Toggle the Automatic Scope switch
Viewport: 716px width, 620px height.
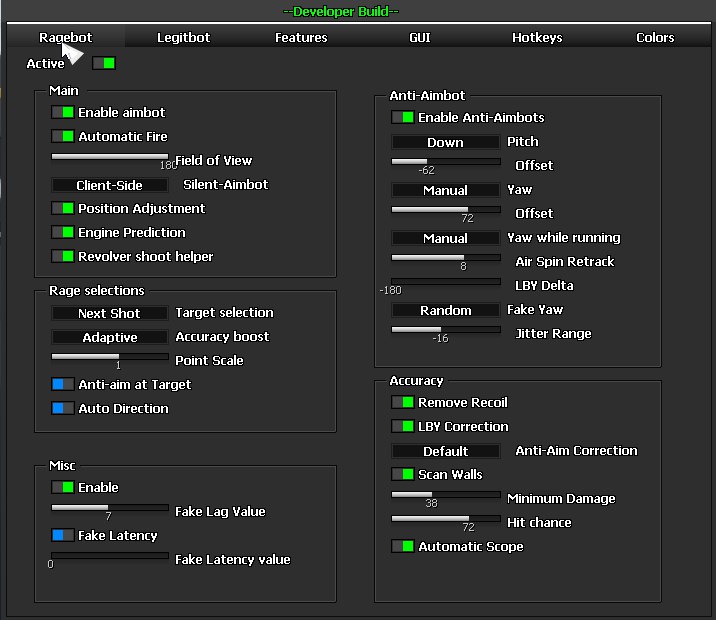[402, 547]
